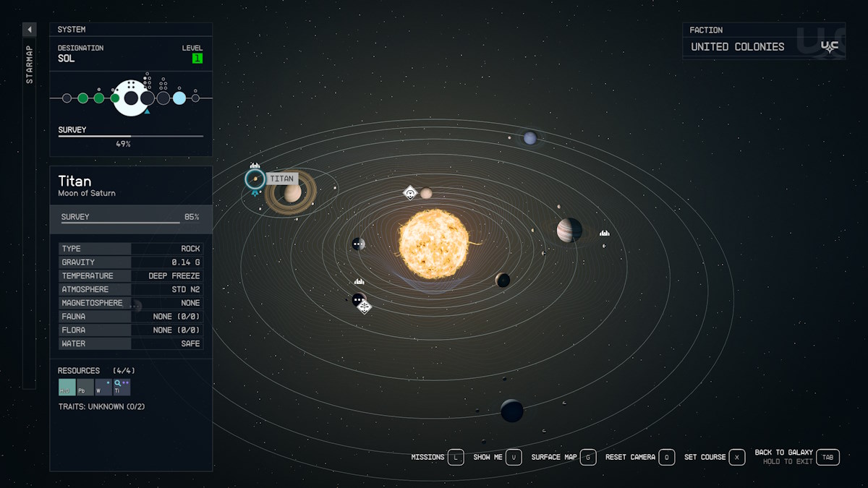Click the checkered landing pad marker below Mars
The image size is (868, 488).
coord(365,308)
